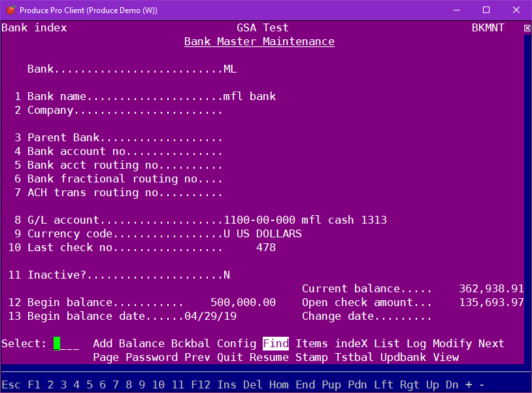Click the Up key on bottom bar

(433, 385)
